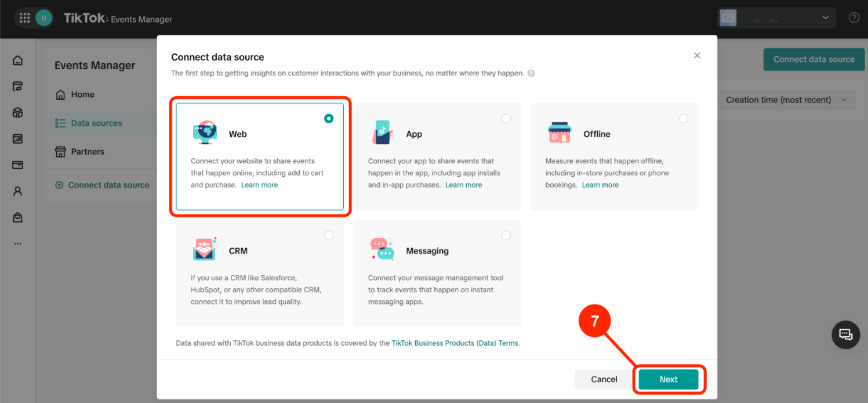Click the Messaging card title text
The height and width of the screenshot is (403, 868).
427,251
